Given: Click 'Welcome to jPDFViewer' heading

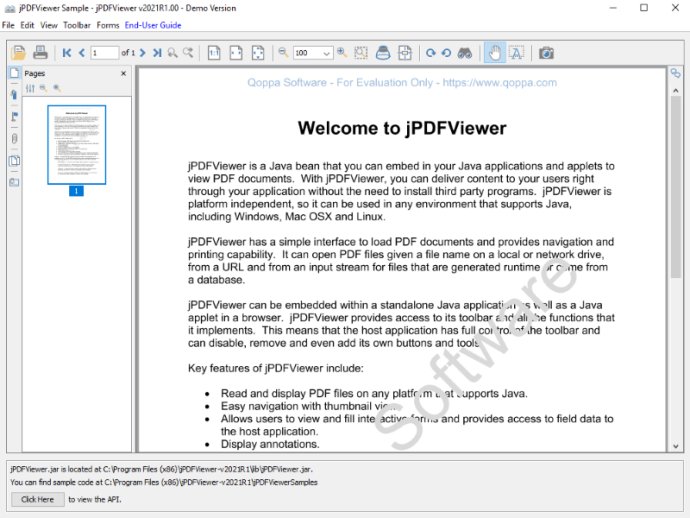Looking at the screenshot, I should [x=402, y=129].
